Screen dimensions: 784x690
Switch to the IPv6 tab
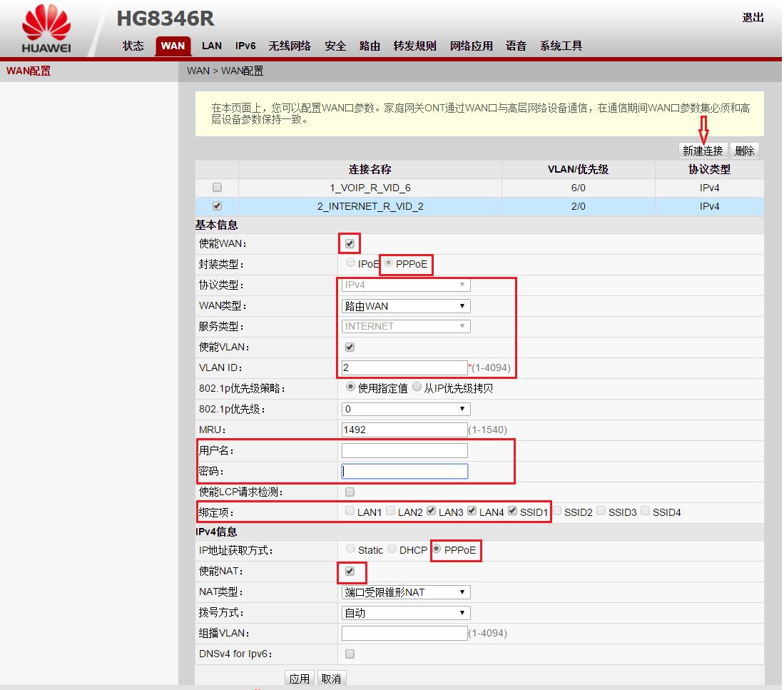[x=245, y=46]
